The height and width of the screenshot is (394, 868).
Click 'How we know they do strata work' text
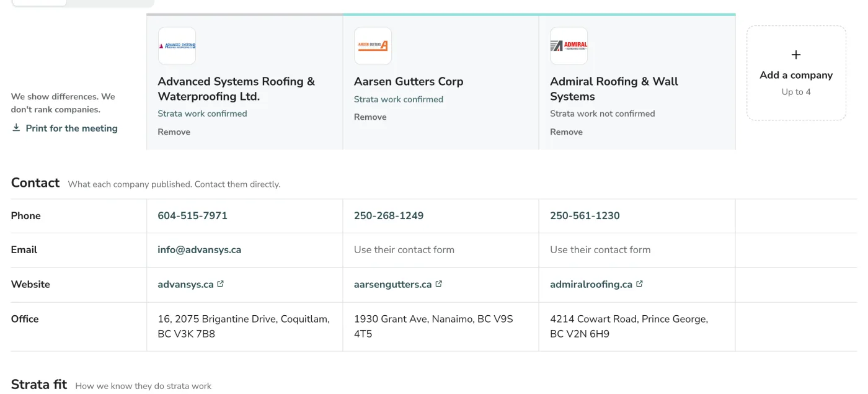pyautogui.click(x=143, y=386)
